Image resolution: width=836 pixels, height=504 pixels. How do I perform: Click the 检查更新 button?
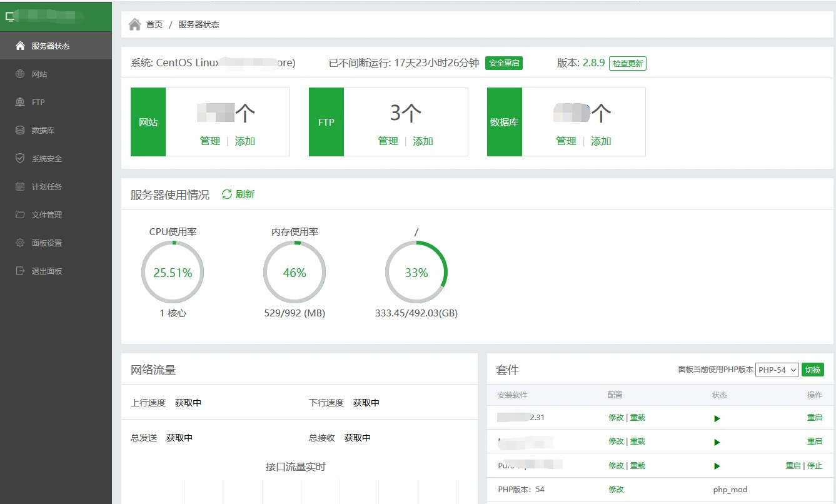tap(628, 63)
